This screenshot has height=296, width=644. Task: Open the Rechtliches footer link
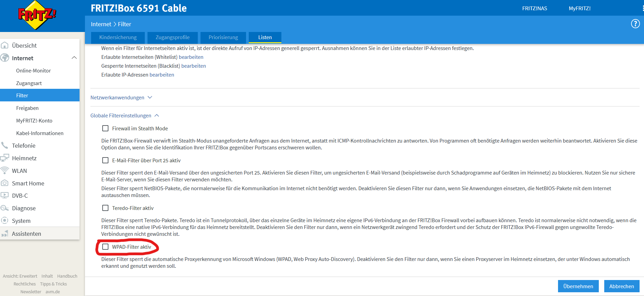pos(24,284)
